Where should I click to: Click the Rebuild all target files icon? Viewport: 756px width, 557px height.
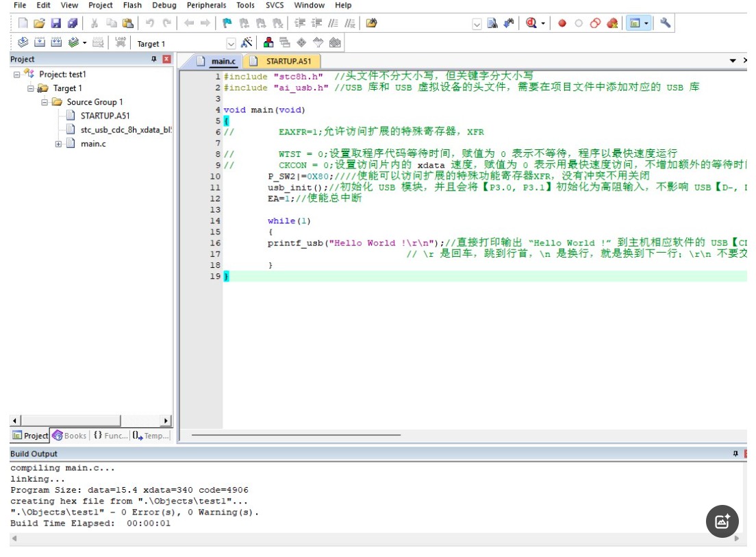[56, 42]
